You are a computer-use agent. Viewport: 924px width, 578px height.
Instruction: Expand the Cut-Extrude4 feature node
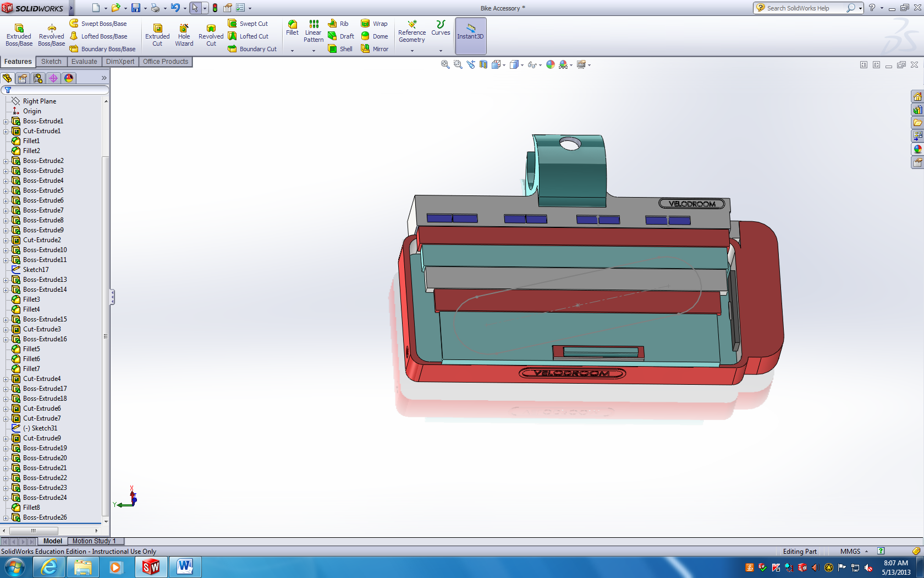click(6, 379)
